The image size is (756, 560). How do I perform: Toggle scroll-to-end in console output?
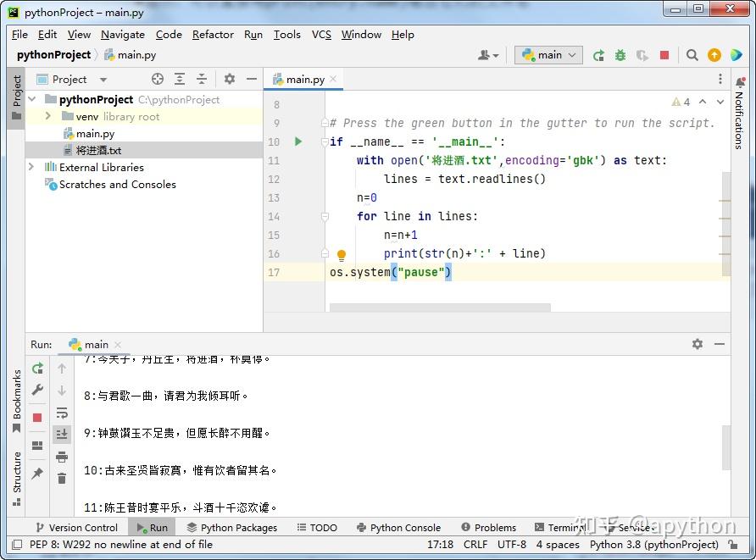pos(61,435)
